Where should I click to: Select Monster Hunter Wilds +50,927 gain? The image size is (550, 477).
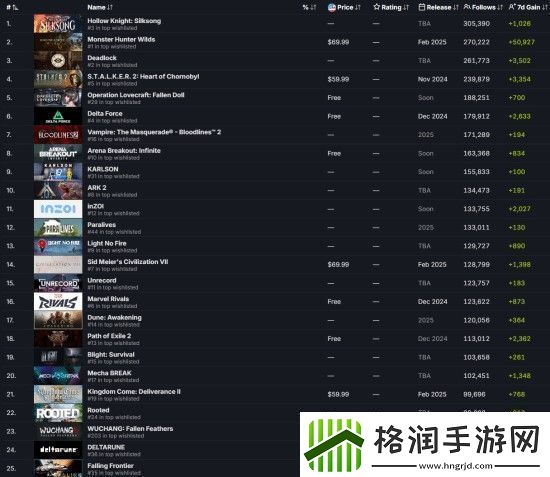click(x=522, y=42)
